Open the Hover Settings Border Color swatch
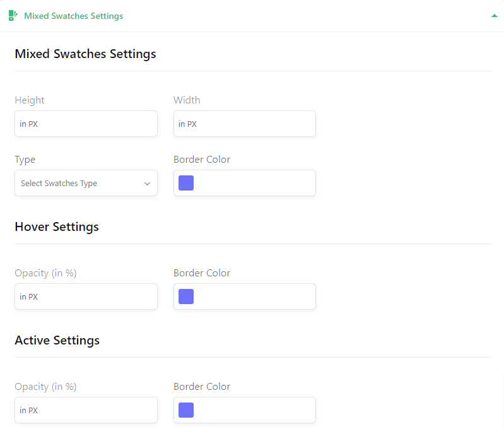Image resolution: width=504 pixels, height=441 pixels. (x=186, y=297)
